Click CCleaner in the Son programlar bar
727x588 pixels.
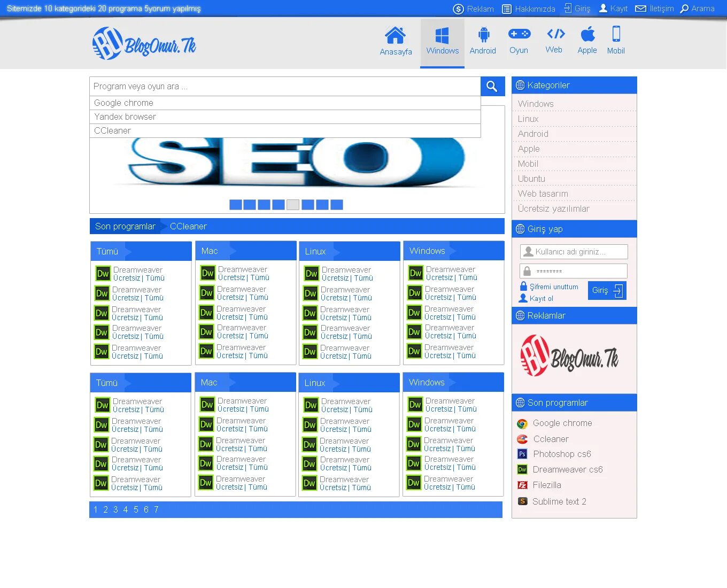tap(188, 227)
